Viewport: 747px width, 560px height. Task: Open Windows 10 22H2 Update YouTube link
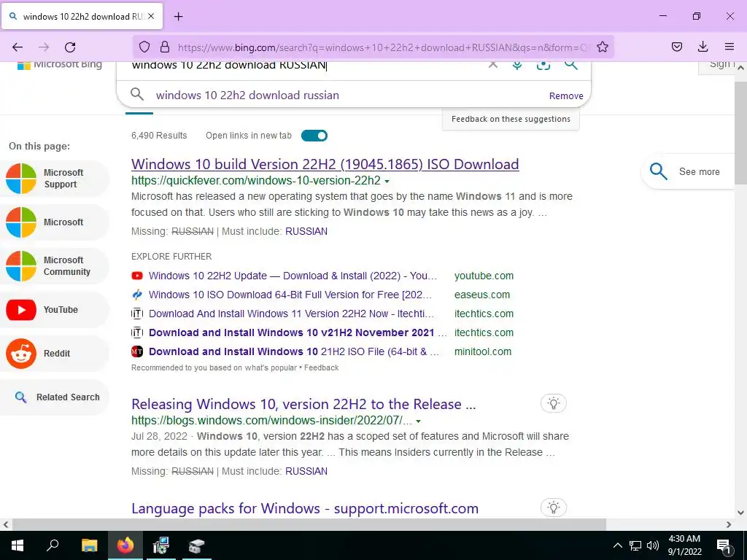tap(293, 276)
